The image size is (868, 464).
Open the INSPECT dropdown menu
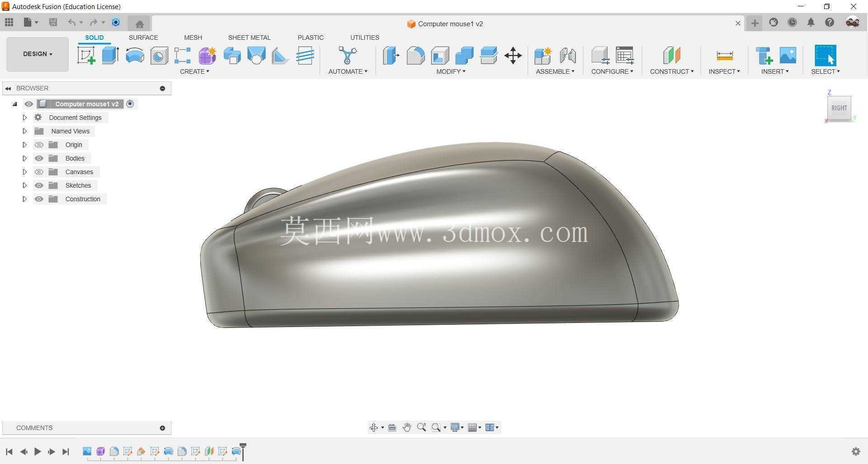tap(724, 71)
